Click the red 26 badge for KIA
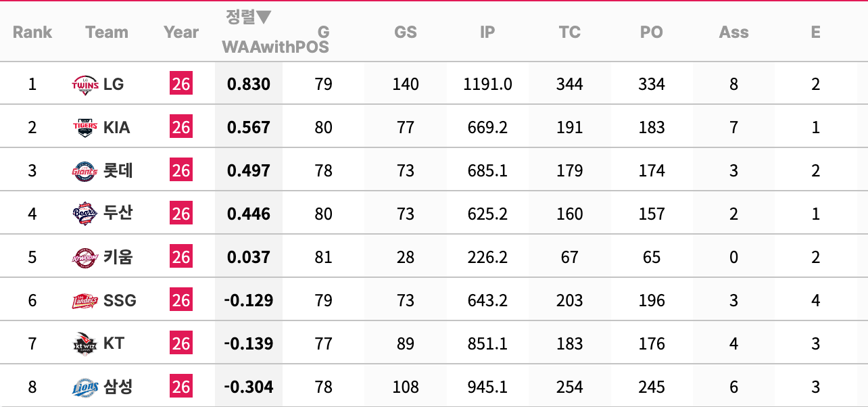 [x=181, y=127]
